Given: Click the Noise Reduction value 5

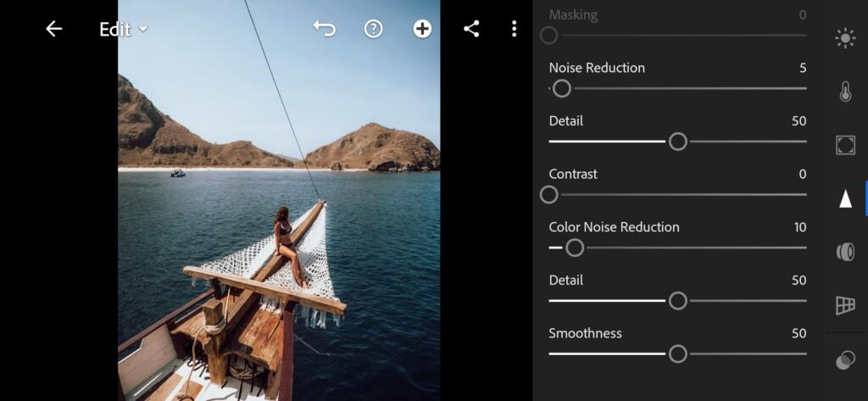Looking at the screenshot, I should (x=803, y=68).
